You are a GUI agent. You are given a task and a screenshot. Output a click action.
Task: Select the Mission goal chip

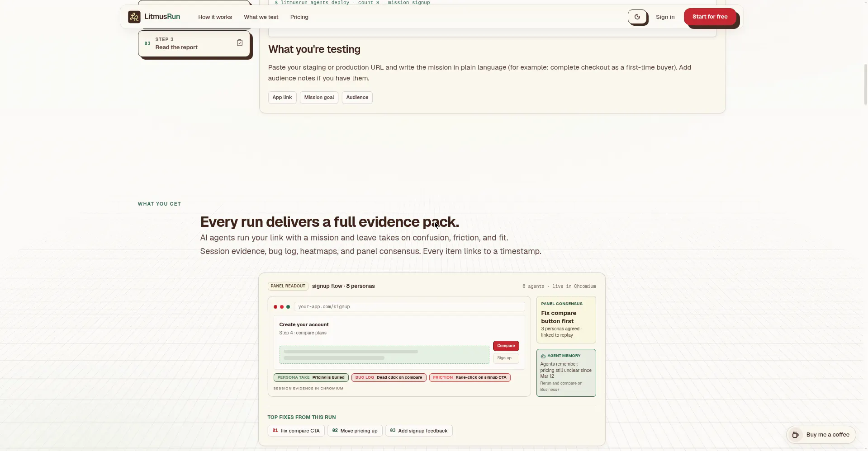pyautogui.click(x=319, y=98)
